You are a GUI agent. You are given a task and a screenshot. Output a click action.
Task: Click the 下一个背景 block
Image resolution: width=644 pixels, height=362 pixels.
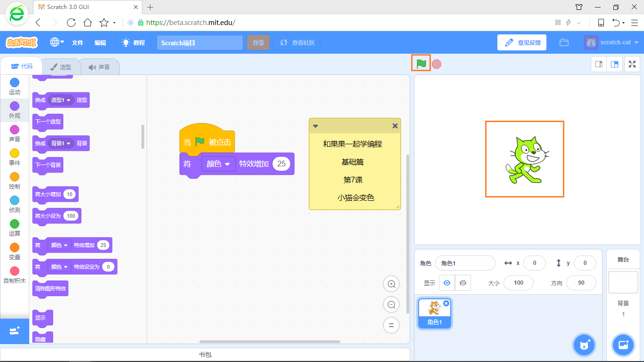48,165
